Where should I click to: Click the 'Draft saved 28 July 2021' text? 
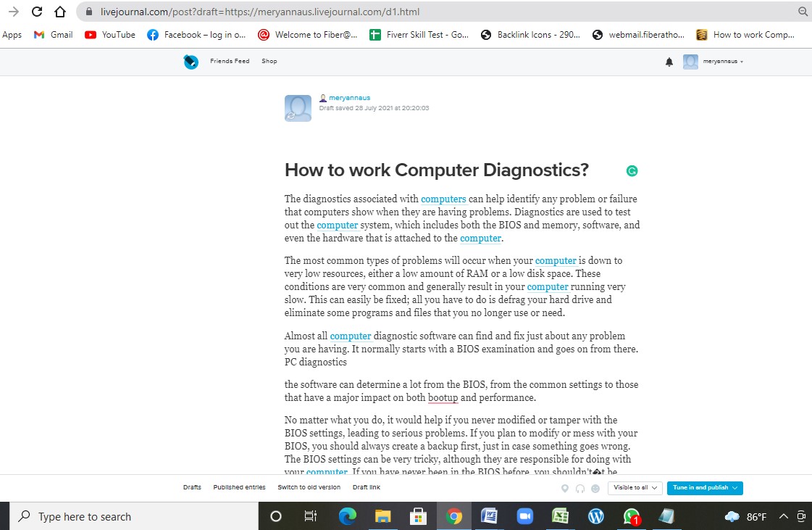[x=374, y=108]
